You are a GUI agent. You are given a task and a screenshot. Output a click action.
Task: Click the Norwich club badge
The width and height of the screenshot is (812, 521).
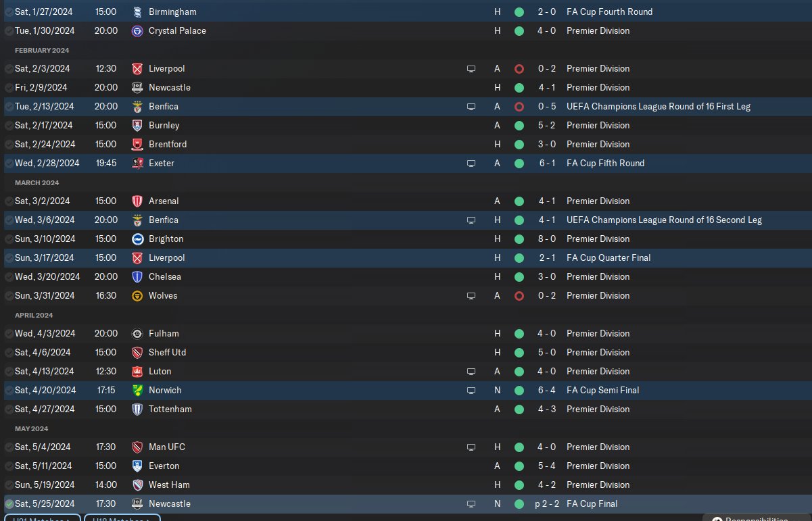tap(137, 390)
